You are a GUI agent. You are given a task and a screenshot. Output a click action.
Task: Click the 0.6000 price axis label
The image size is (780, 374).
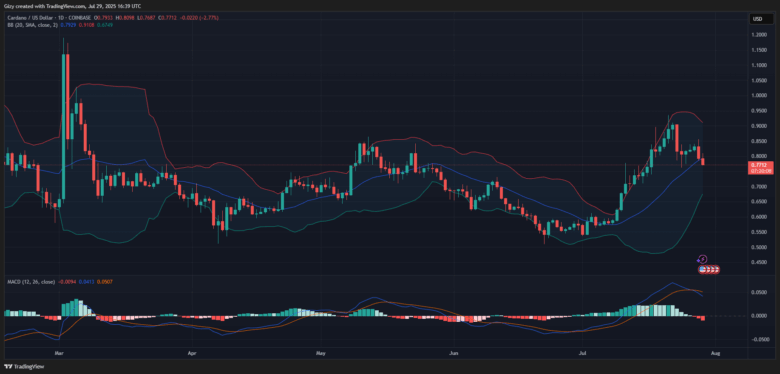[x=759, y=217]
